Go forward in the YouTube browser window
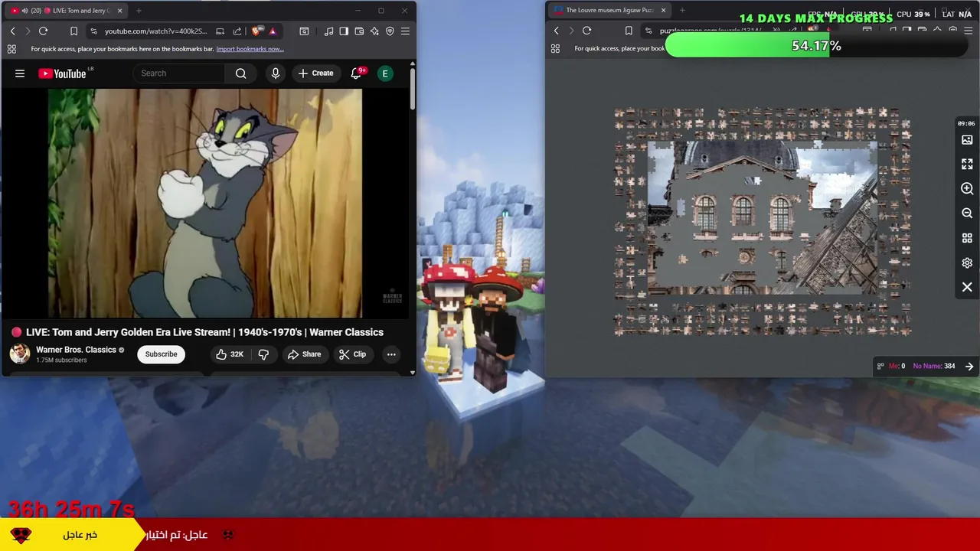This screenshot has width=980, height=551. (28, 31)
